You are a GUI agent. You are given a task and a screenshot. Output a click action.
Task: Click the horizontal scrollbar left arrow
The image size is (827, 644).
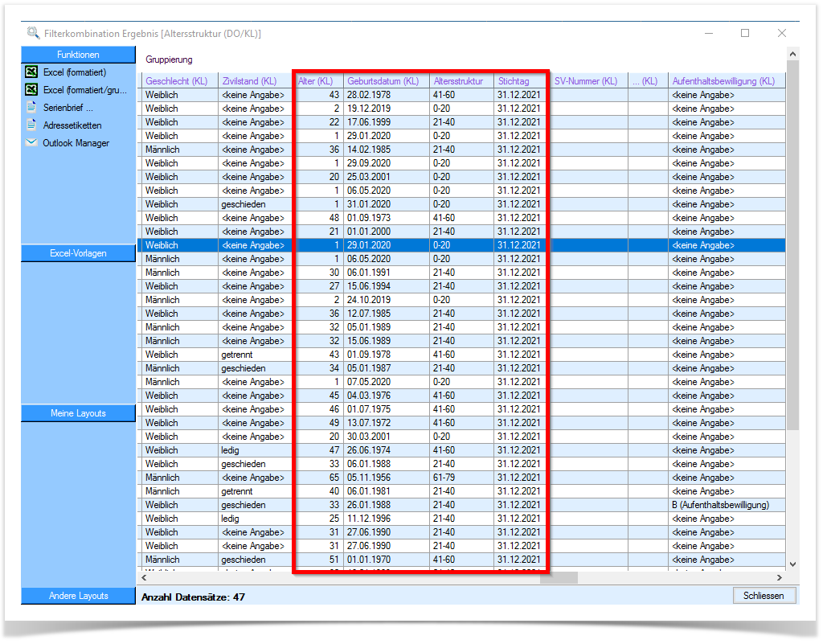tap(144, 577)
